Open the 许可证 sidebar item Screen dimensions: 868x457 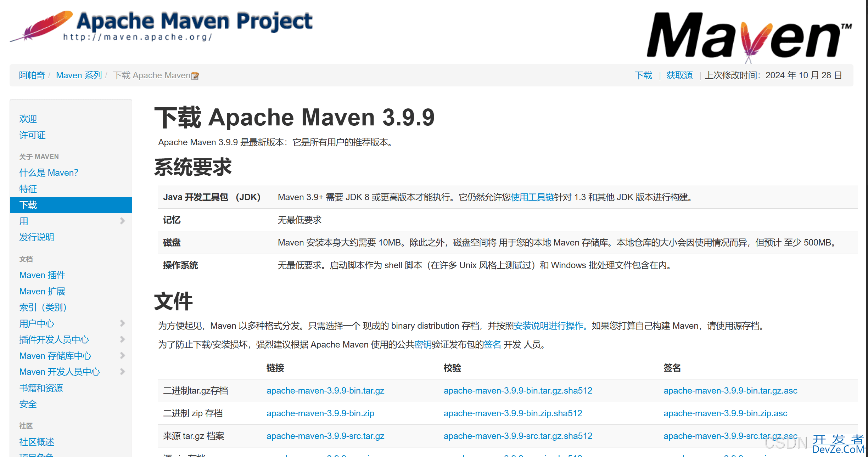pyautogui.click(x=32, y=135)
